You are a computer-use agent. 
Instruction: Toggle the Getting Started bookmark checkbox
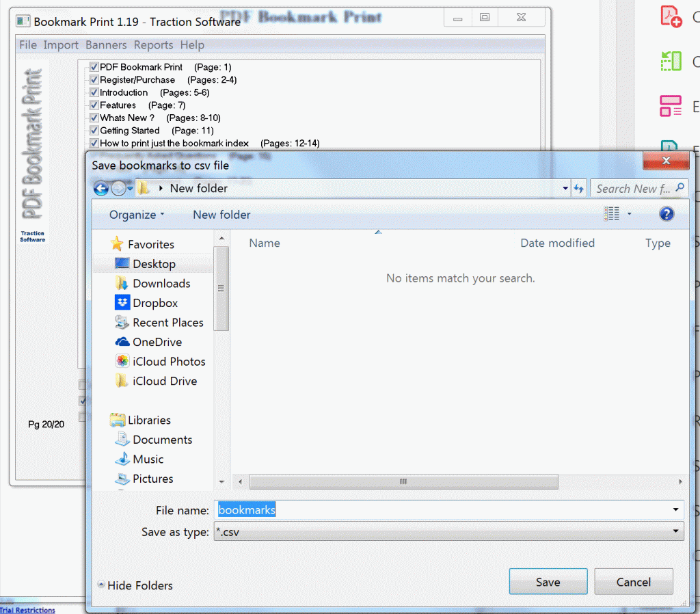93,130
